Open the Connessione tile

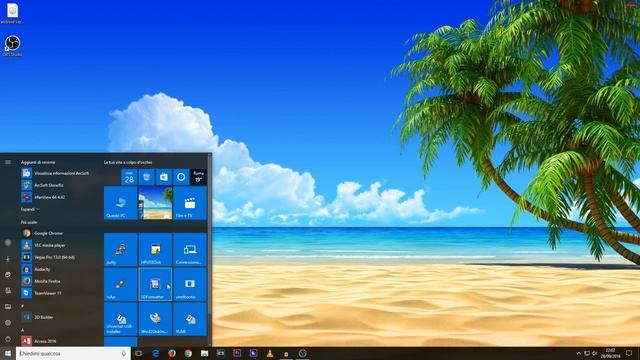190,250
